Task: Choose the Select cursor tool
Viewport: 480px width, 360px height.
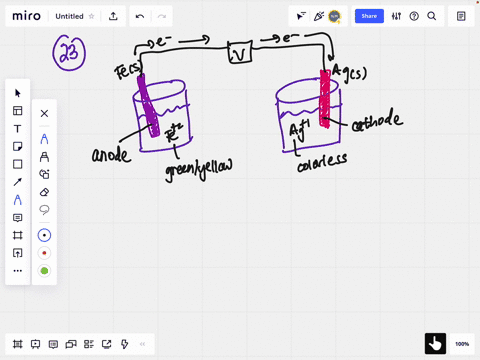Action: (x=18, y=93)
